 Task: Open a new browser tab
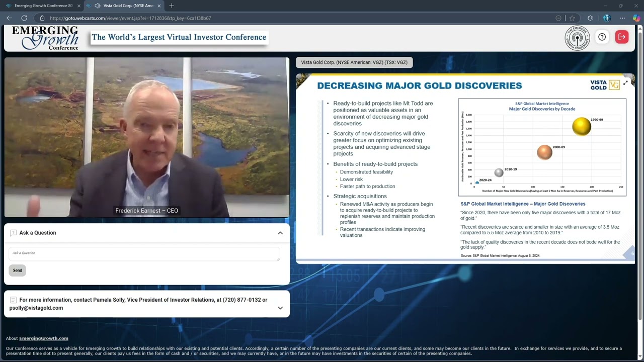point(172,6)
